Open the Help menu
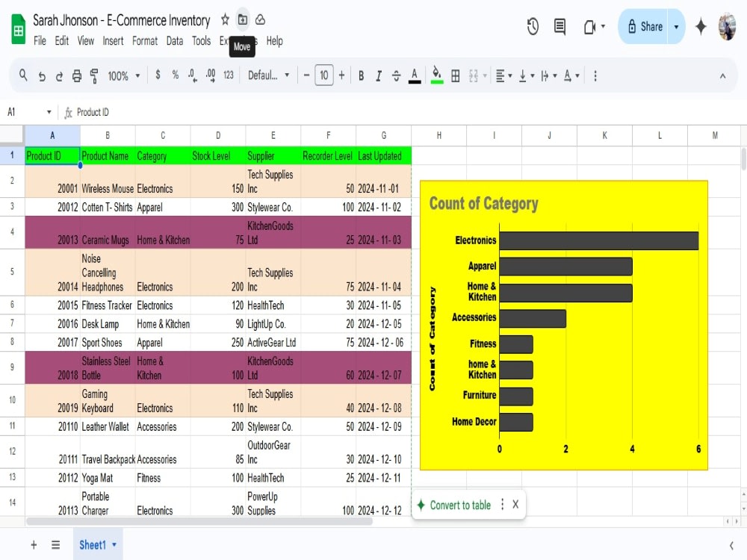Image resolution: width=747 pixels, height=560 pixels. [x=274, y=41]
